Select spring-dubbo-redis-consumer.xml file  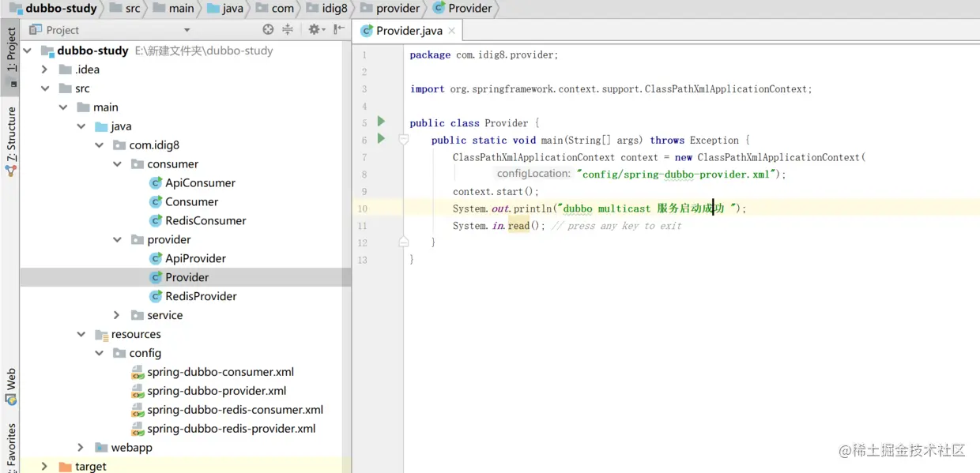pos(235,410)
